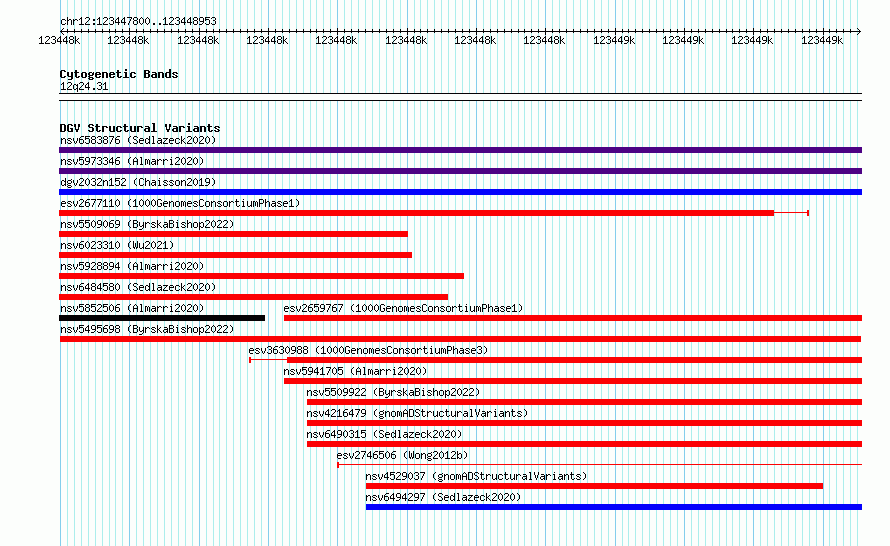Open variant nsv5973346 (Almarri2020) label

coord(132,161)
